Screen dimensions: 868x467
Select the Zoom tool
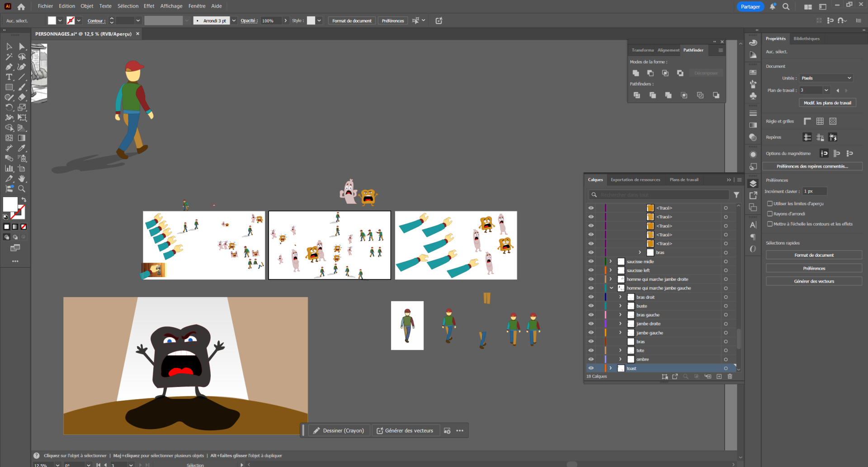coord(22,189)
